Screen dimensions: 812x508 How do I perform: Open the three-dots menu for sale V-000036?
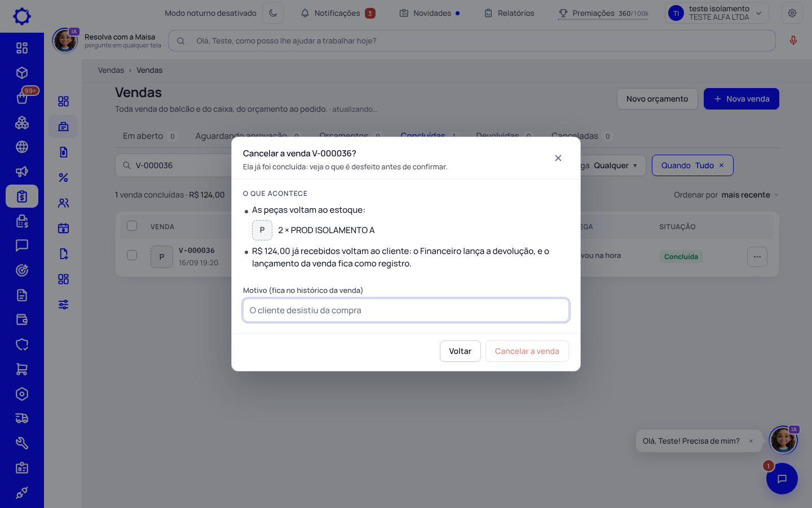pos(757,257)
